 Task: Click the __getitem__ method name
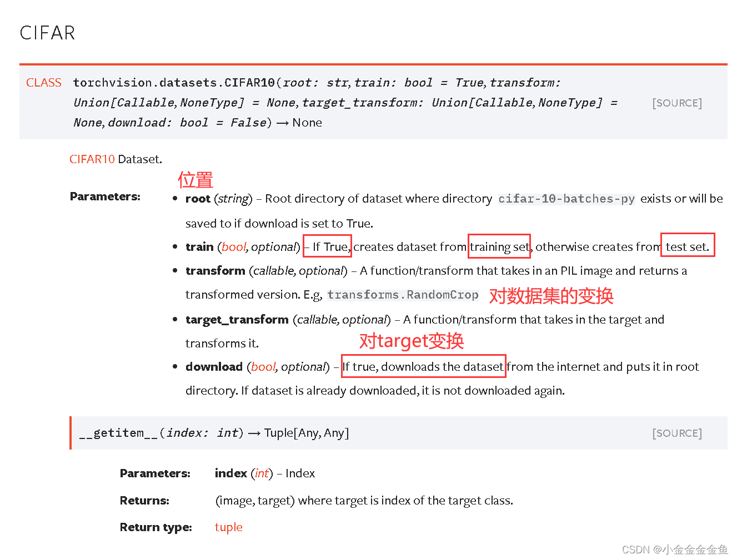118,433
